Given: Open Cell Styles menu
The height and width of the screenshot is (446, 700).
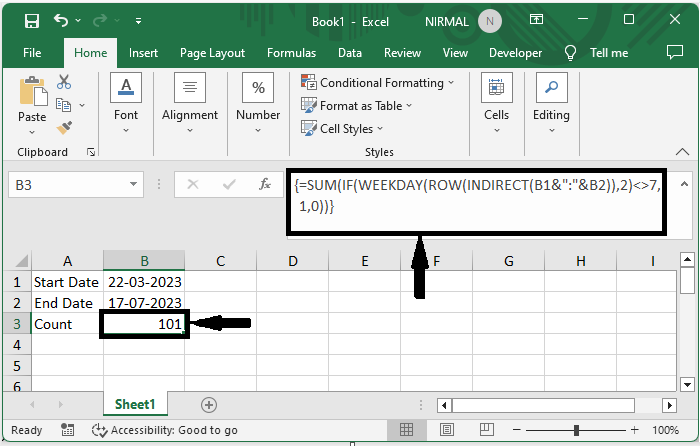Looking at the screenshot, I should coord(342,129).
